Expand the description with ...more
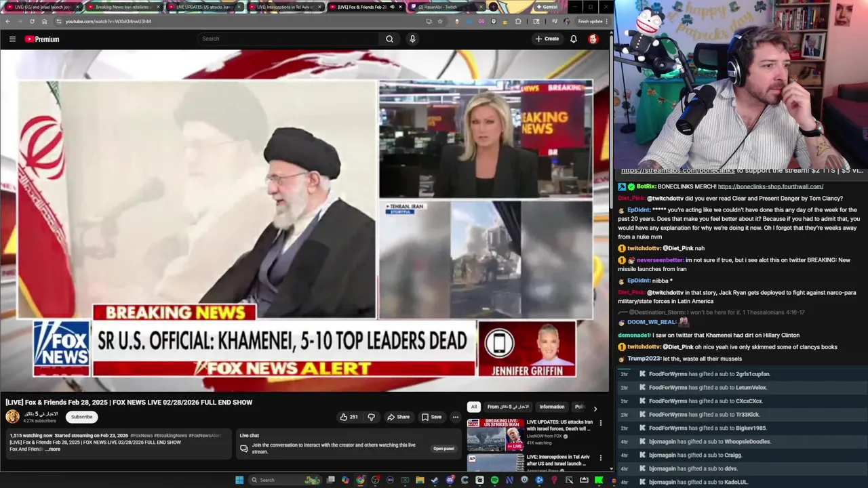The image size is (868, 488). (53, 449)
